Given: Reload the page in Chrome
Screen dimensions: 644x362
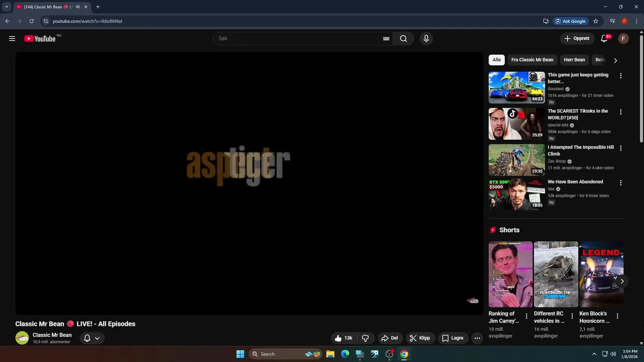Looking at the screenshot, I should 31,21.
